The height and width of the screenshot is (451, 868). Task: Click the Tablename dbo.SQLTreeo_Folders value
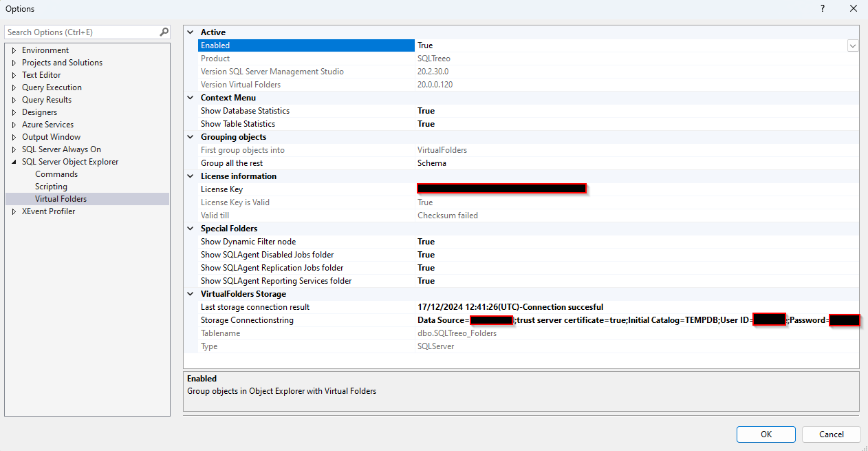tap(457, 333)
